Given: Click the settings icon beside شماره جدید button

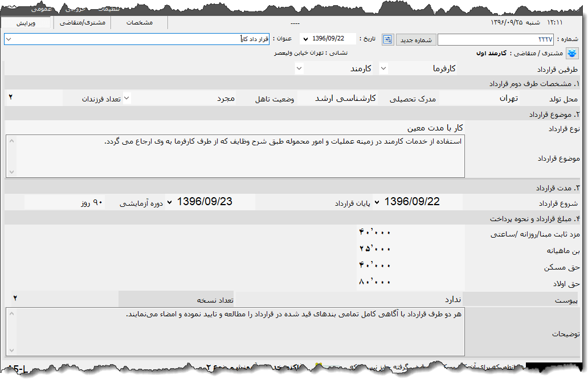Looking at the screenshot, I should coord(387,39).
